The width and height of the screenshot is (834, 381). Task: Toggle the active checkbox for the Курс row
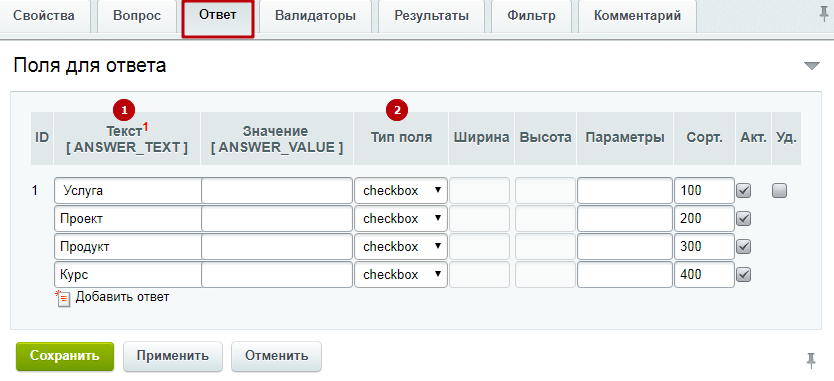coord(744,275)
